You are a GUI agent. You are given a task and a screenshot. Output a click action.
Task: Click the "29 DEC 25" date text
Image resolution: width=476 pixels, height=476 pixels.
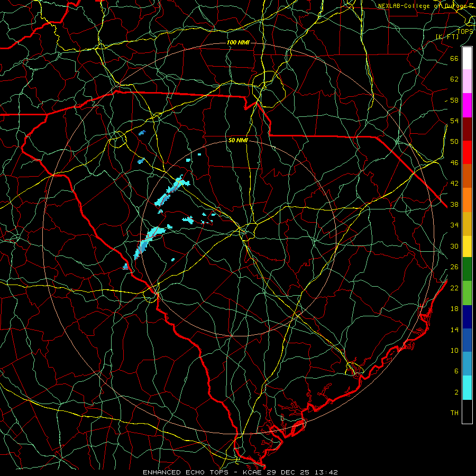[x=288, y=472]
